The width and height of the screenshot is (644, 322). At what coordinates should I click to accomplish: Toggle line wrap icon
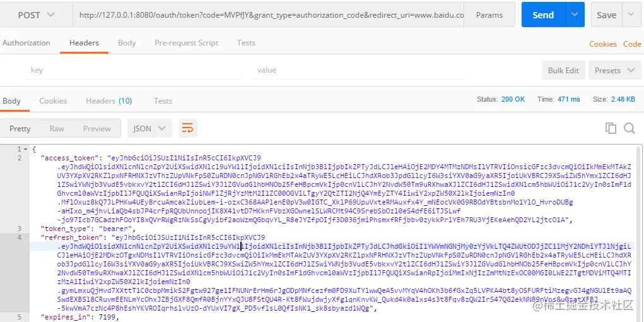click(188, 128)
